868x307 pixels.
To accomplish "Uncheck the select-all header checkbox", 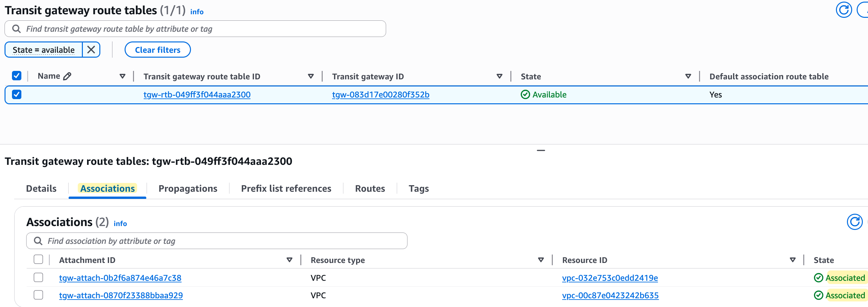I will pyautogui.click(x=16, y=75).
